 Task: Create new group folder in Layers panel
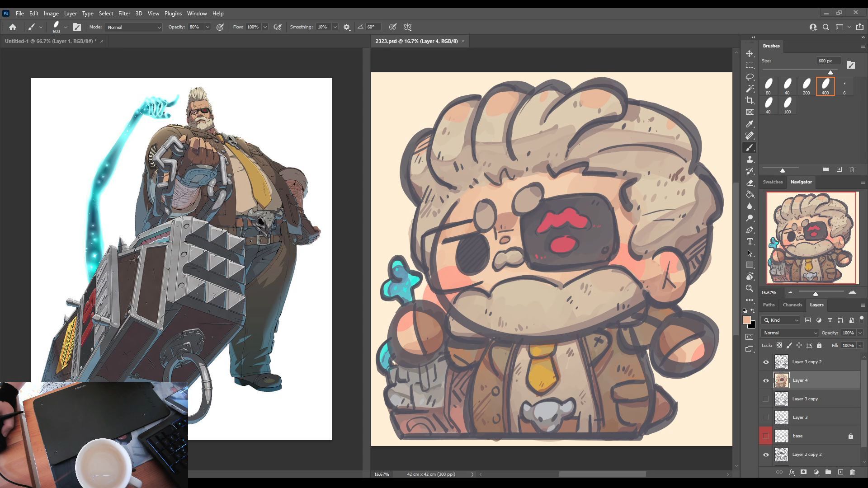tap(828, 472)
